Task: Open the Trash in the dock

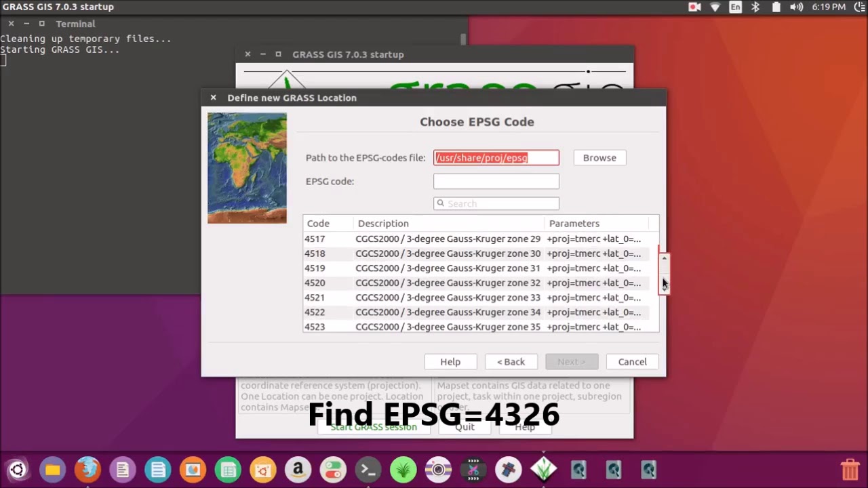Action: pos(850,470)
